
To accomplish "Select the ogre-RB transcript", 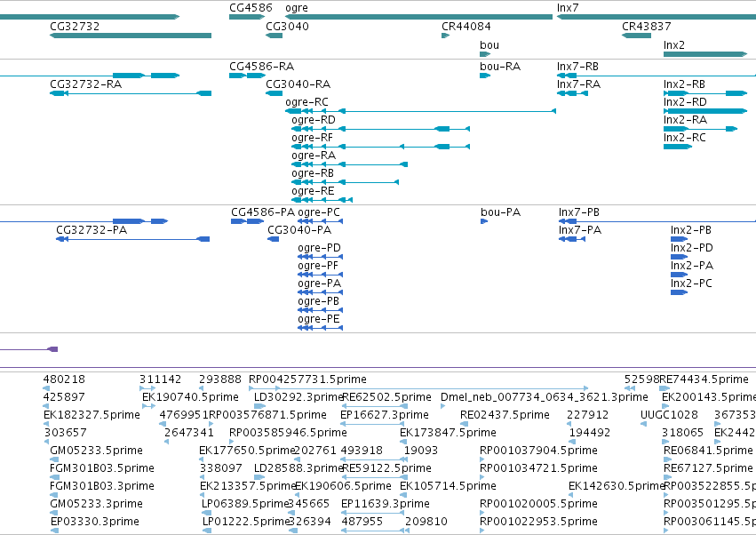I will (x=346, y=182).
